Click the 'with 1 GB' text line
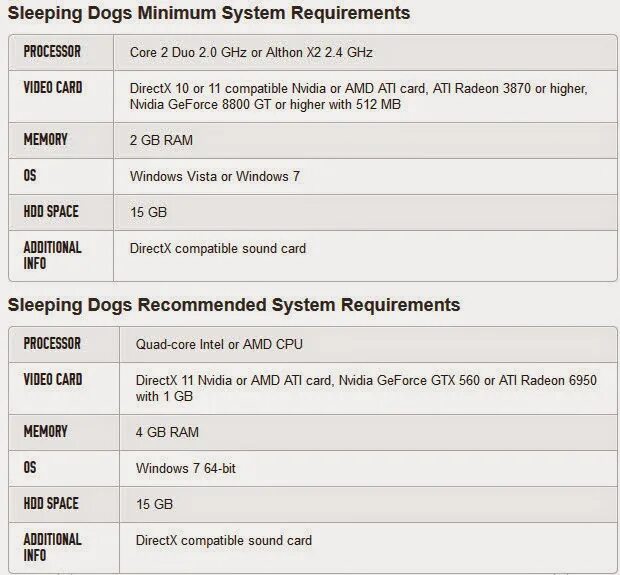The height and width of the screenshot is (575, 620). [x=164, y=396]
